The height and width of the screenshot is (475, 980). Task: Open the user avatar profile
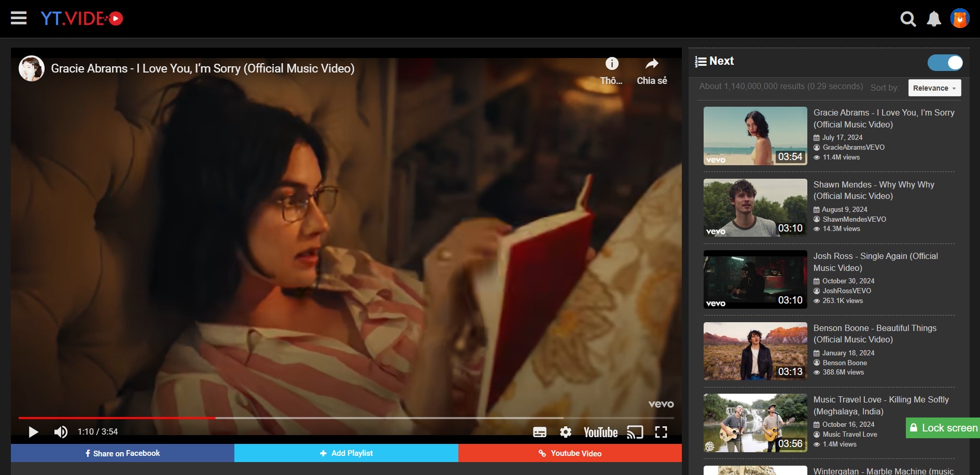pyautogui.click(x=960, y=19)
